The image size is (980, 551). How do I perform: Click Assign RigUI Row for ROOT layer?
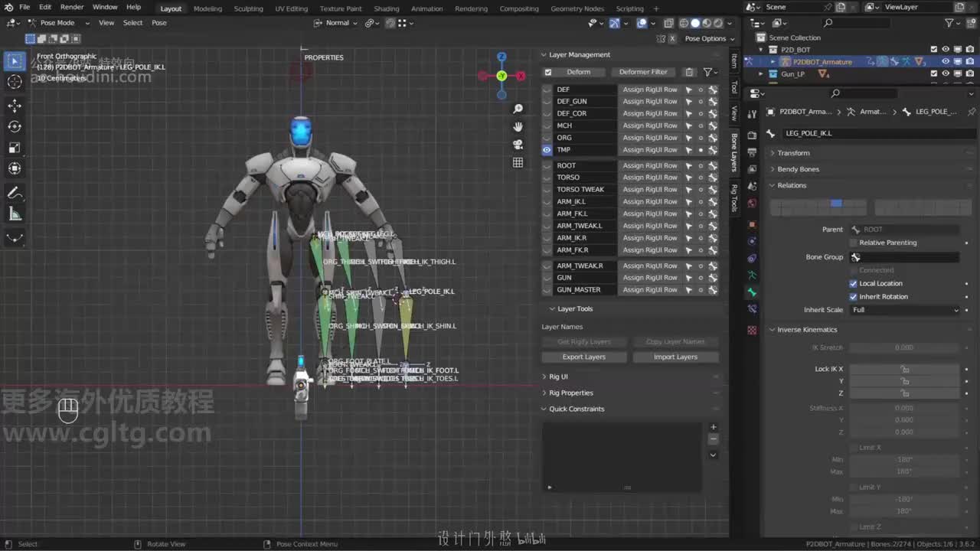(x=649, y=165)
